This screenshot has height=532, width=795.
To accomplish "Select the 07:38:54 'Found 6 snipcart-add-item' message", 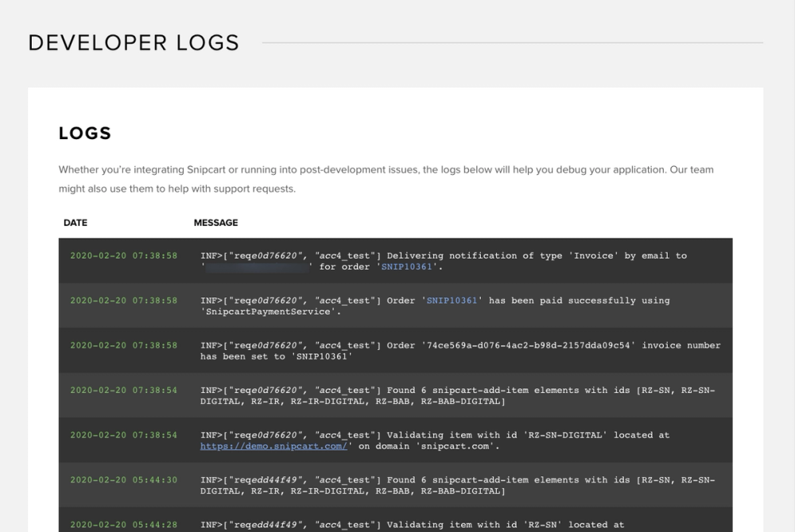I will [457, 395].
